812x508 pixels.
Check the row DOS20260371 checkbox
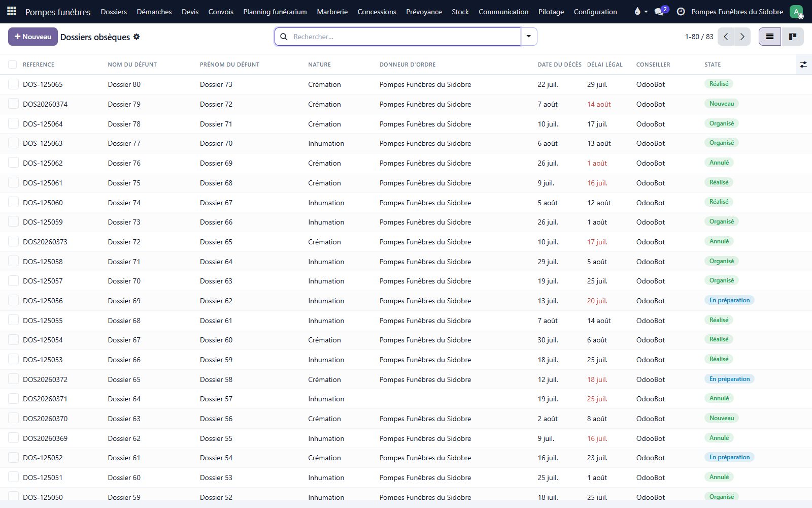pyautogui.click(x=13, y=399)
